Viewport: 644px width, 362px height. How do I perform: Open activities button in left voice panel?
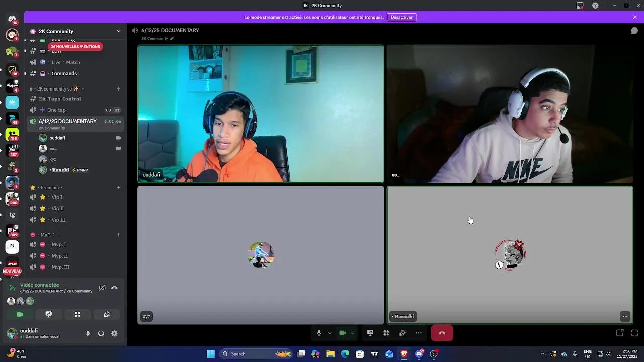[77, 314]
